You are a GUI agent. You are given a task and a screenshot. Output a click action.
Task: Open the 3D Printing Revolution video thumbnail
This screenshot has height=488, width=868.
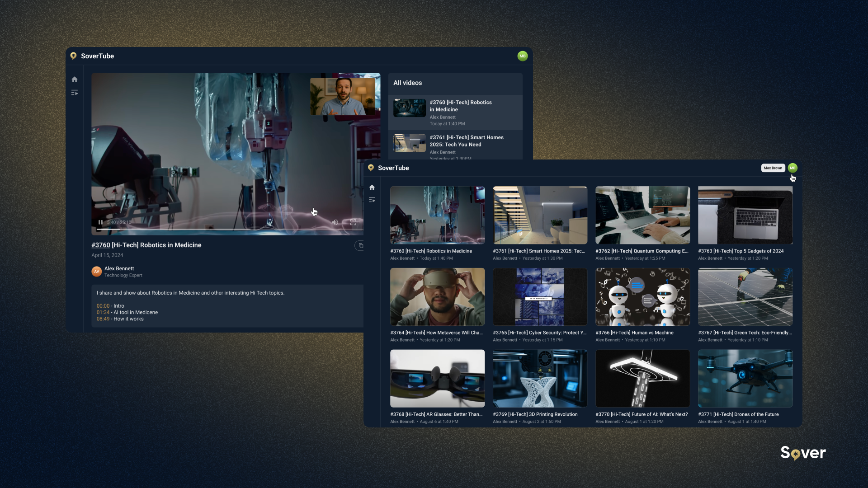540,379
